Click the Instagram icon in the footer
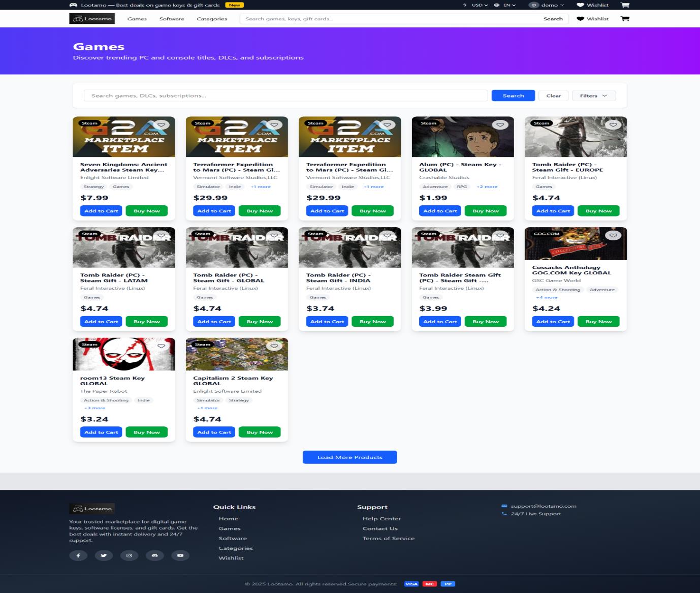 coord(130,555)
